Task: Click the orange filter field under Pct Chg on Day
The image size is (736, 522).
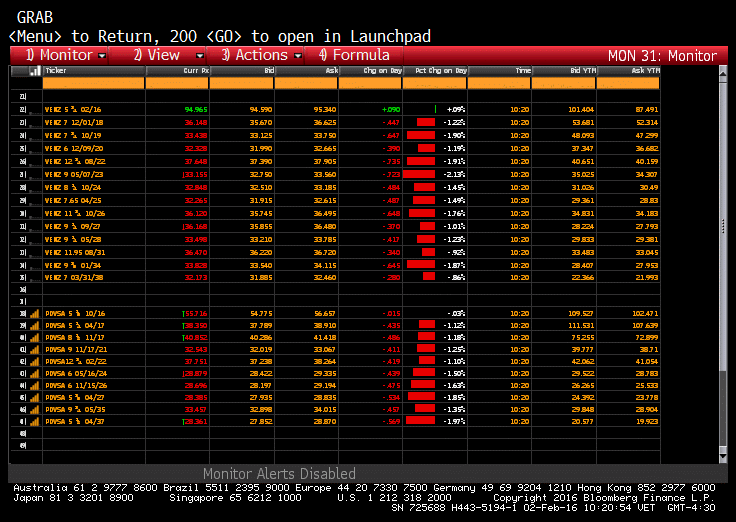Action: pyautogui.click(x=435, y=83)
